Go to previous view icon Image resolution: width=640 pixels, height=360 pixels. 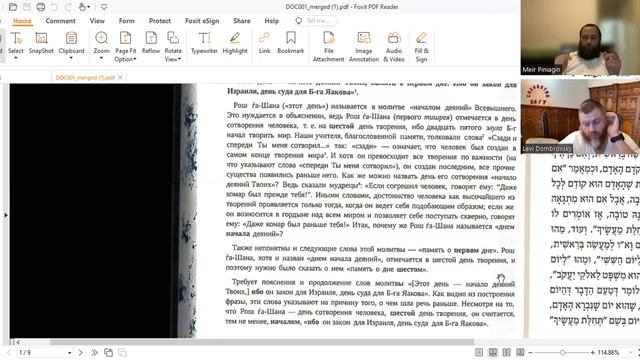tap(108, 352)
